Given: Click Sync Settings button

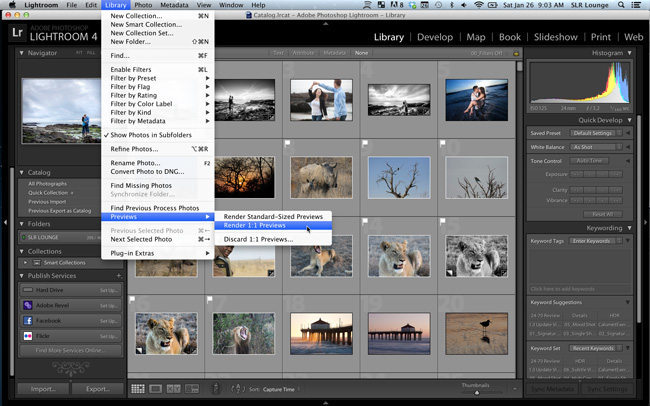Looking at the screenshot, I should click(606, 389).
